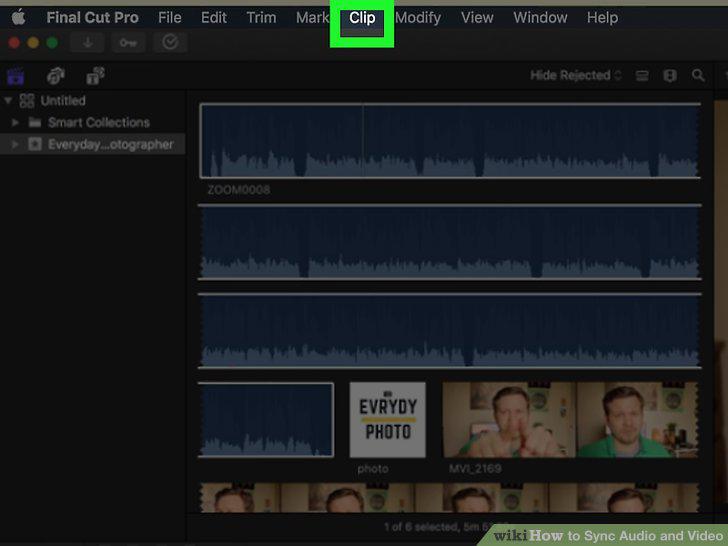Viewport: 728px width, 546px height.
Task: Open the Keyword Editor key icon
Action: pyautogui.click(x=128, y=43)
